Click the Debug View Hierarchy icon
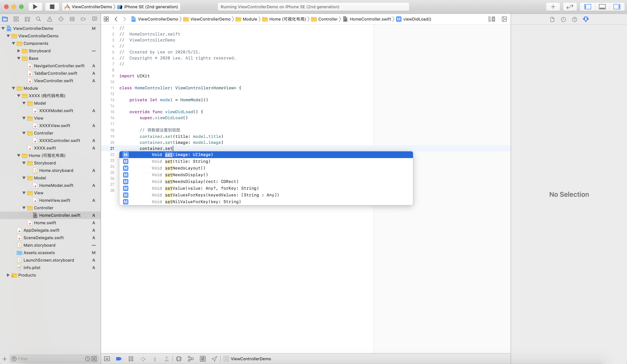Image resolution: width=627 pixels, height=364 pixels. click(x=179, y=359)
